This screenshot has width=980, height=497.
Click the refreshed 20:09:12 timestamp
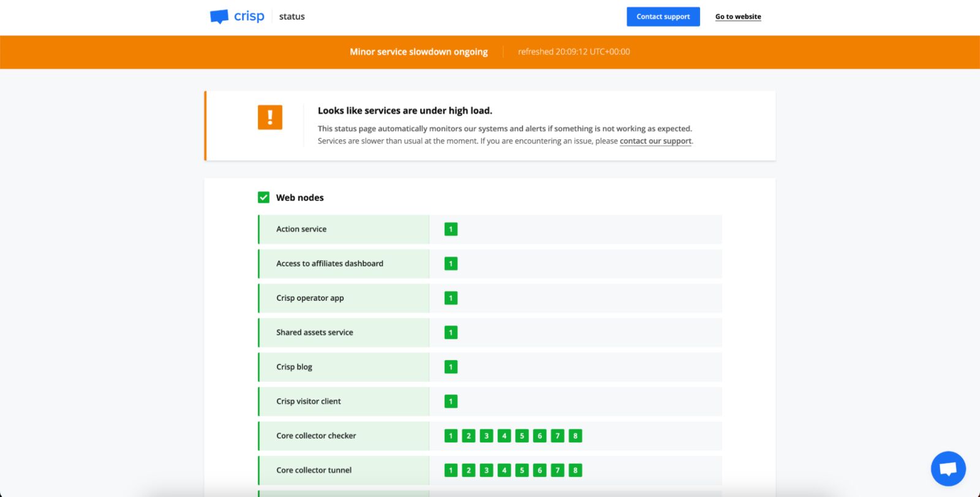574,52
